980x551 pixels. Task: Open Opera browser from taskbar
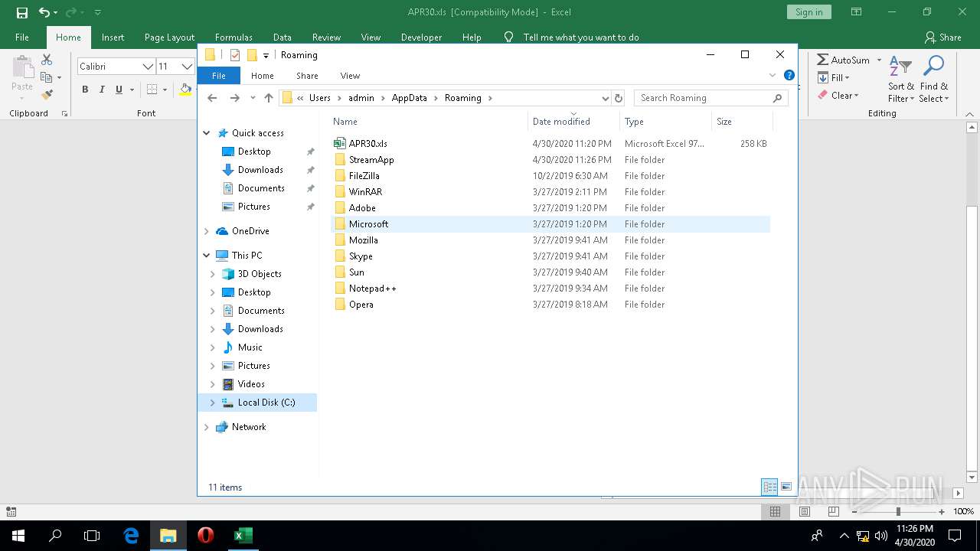(205, 535)
